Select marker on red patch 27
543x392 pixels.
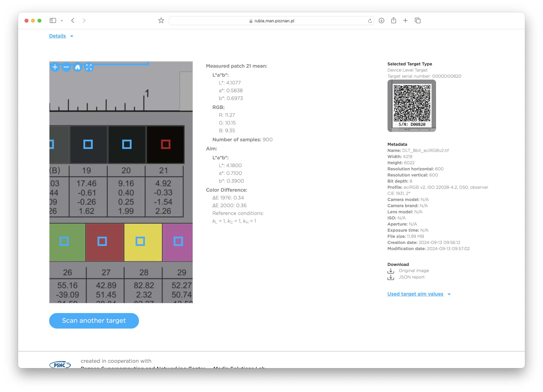tap(102, 241)
